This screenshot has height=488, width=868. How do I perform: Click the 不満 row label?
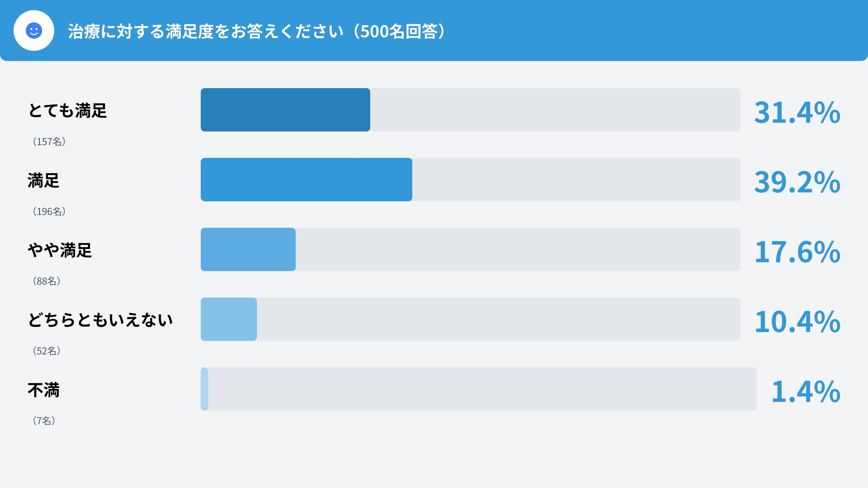click(x=43, y=390)
